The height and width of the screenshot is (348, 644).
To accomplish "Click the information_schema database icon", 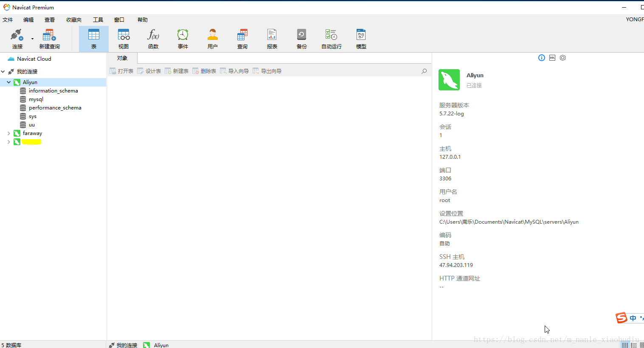I will tap(23, 91).
